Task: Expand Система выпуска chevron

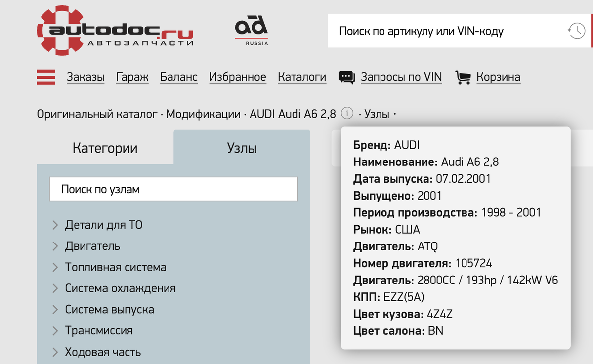Action: tap(55, 310)
